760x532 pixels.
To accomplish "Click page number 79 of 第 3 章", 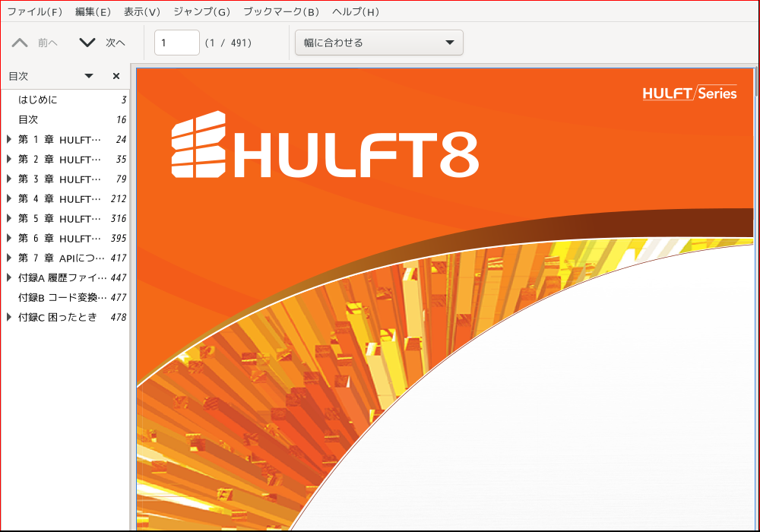I will pyautogui.click(x=121, y=179).
